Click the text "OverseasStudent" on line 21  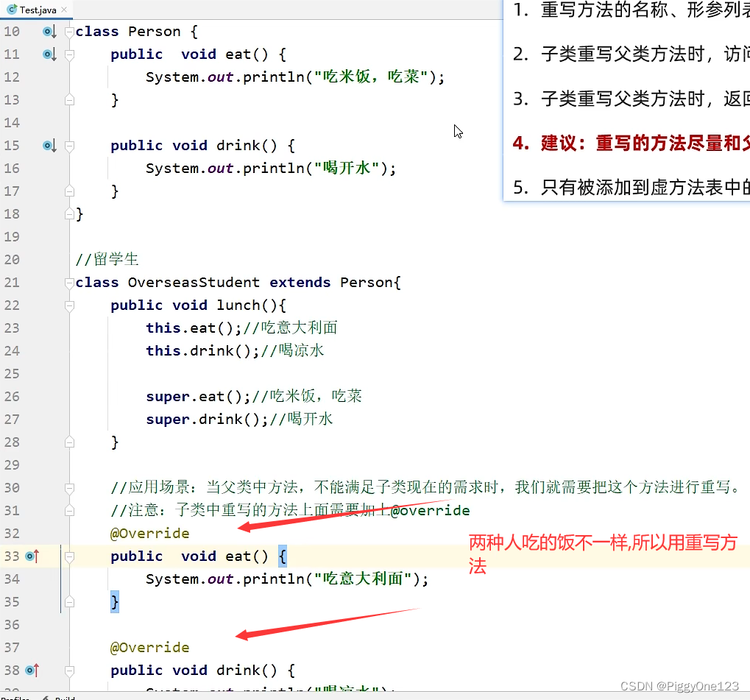point(194,283)
